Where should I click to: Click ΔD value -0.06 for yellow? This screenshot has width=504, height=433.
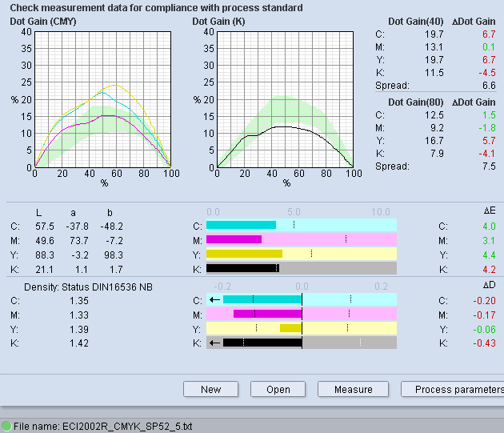484,330
